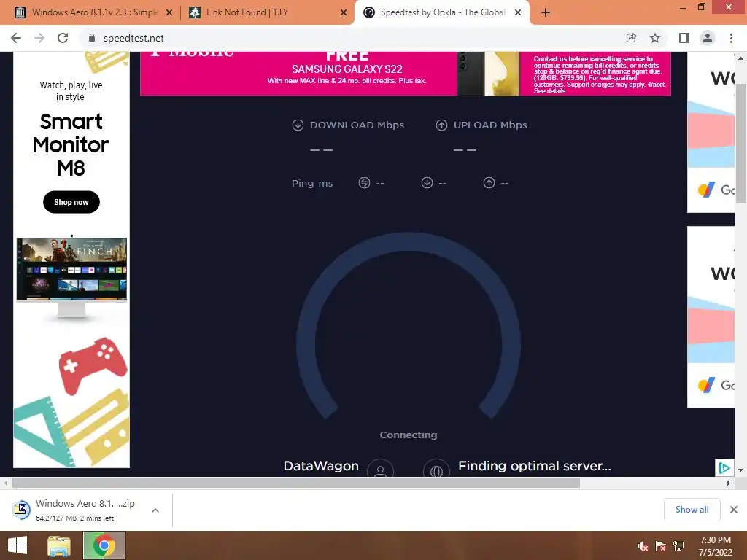Open Chrome three-dot menu
This screenshot has height=560, width=747.
point(731,38)
